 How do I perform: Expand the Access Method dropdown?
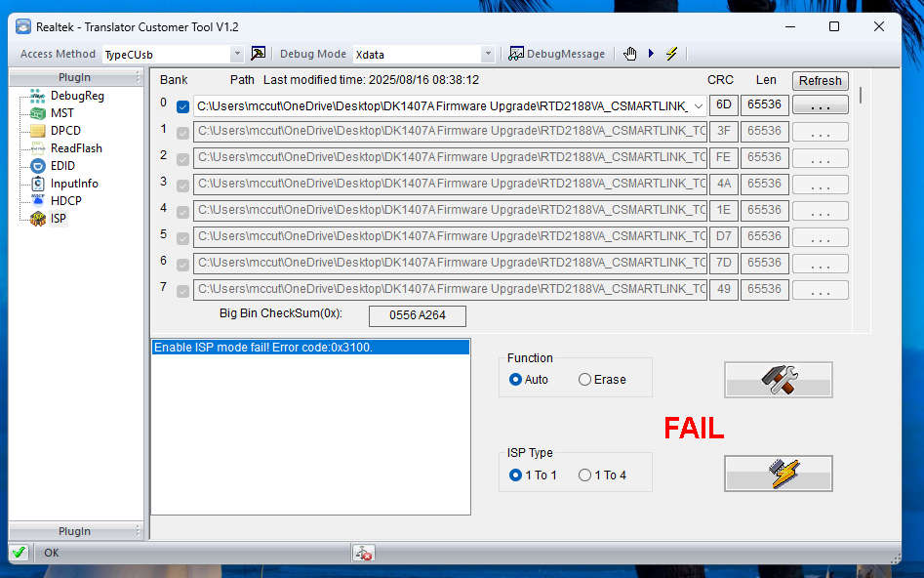click(236, 55)
